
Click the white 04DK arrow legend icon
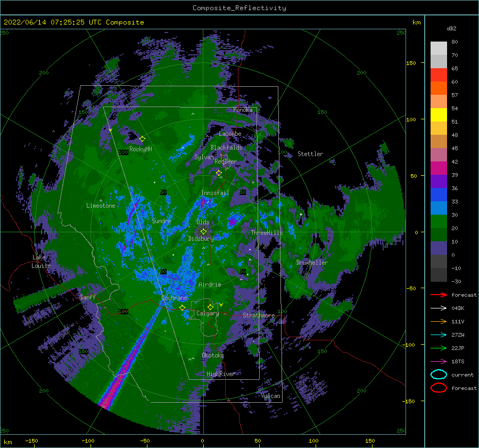point(439,308)
